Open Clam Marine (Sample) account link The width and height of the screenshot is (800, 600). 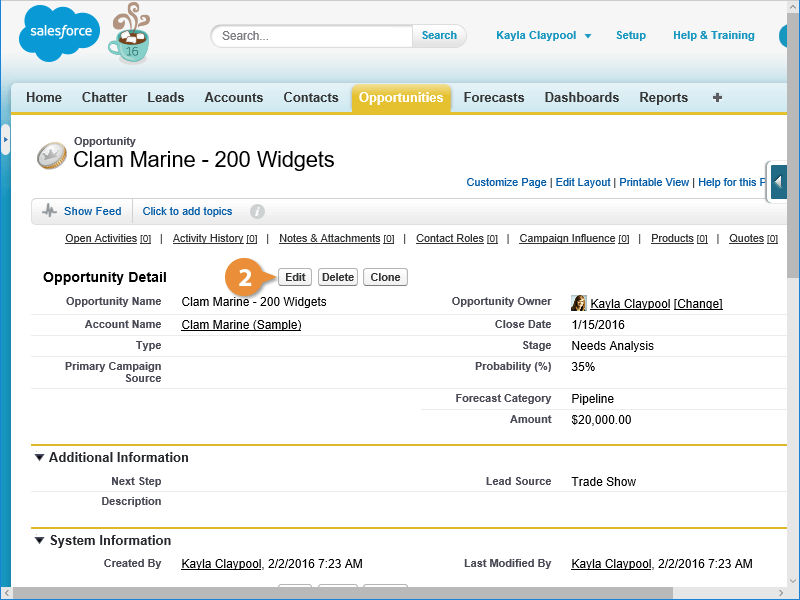click(241, 324)
